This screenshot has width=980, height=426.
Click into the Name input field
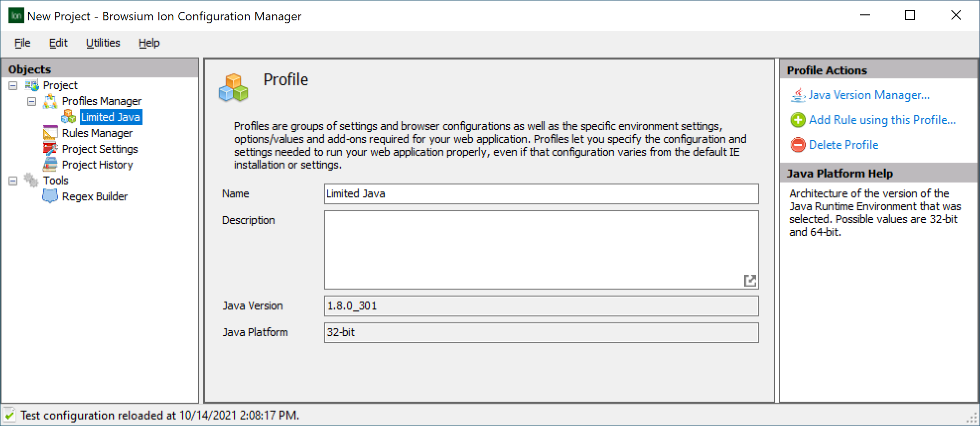pos(541,194)
